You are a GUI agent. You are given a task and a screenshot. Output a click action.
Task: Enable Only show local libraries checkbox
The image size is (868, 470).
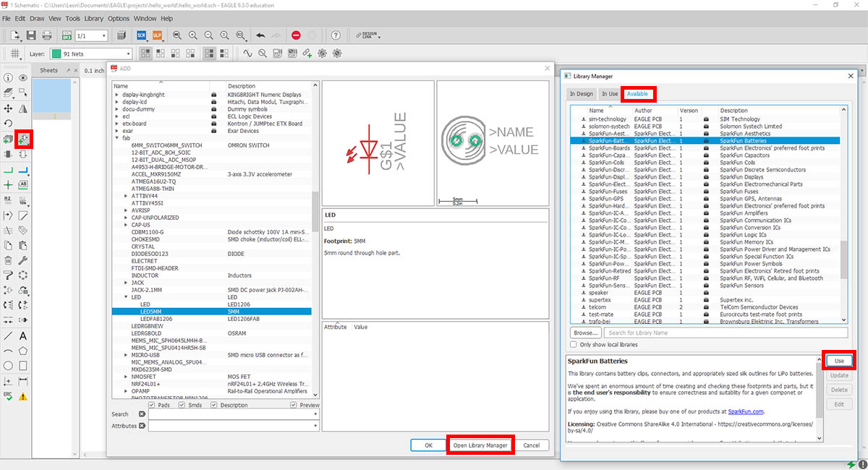click(574, 345)
